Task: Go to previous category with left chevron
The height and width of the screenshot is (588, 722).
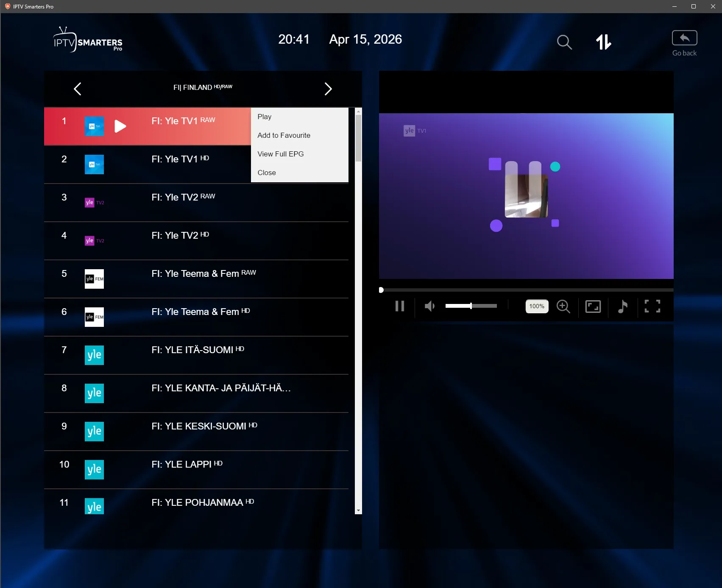Action: 77,89
